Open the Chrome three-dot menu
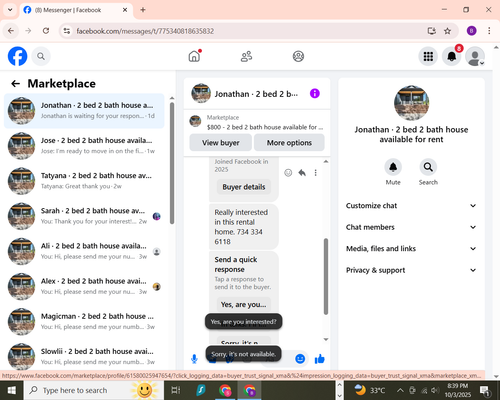 coord(489,31)
